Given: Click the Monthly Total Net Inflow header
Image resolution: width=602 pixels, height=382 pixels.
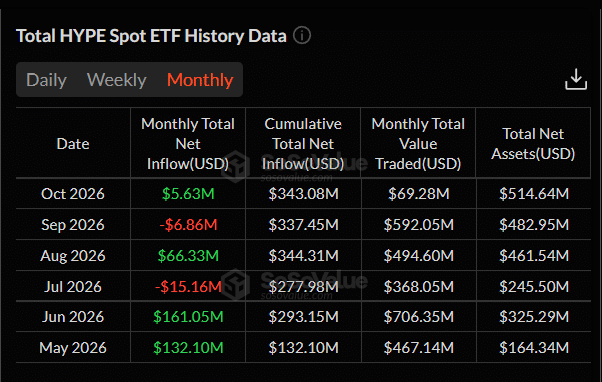Looking at the screenshot, I should click(188, 144).
